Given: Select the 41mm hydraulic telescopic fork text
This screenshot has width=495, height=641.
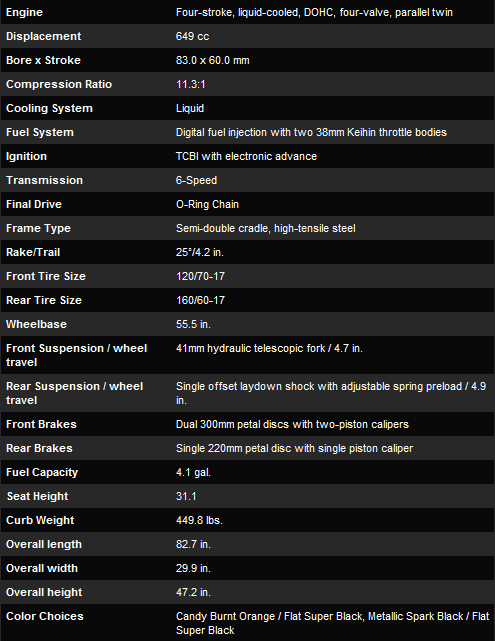Looking at the screenshot, I should click(x=251, y=348).
